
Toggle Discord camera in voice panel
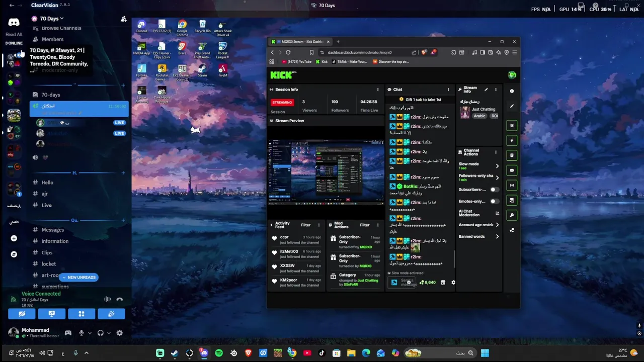click(22, 314)
